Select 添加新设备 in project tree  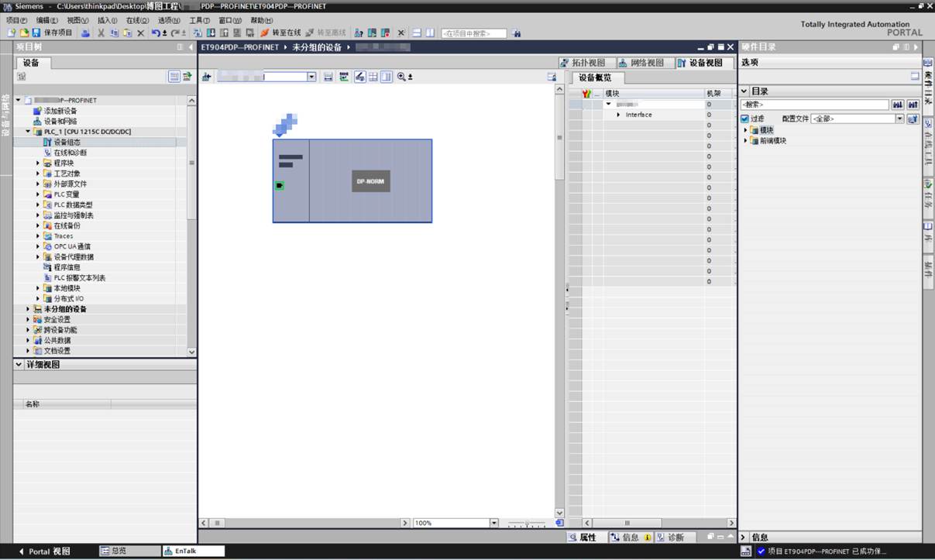point(60,111)
